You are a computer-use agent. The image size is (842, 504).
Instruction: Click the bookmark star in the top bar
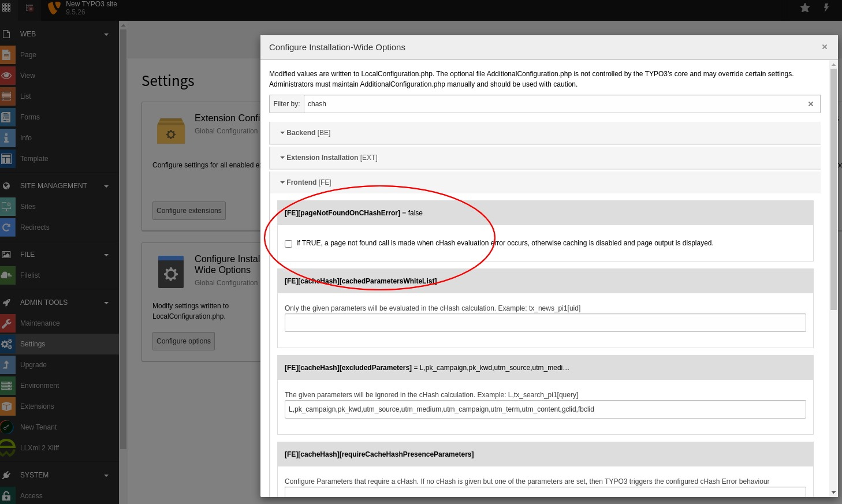click(805, 8)
